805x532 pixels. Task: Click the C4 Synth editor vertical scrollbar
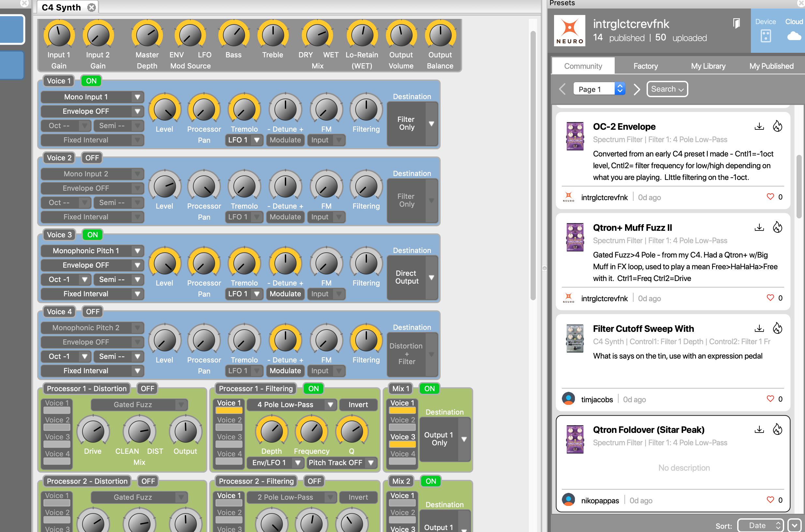click(533, 165)
